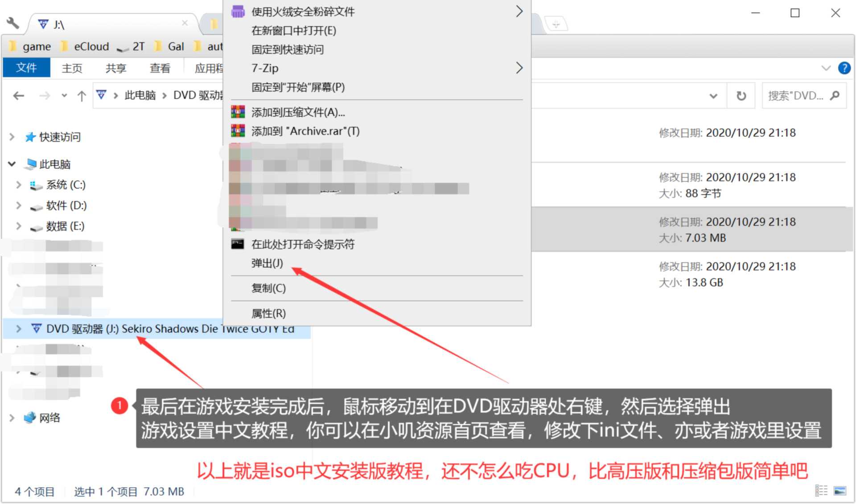
Task: Choose 使用火绒安全粉碎文件 menu entry
Action: (377, 12)
